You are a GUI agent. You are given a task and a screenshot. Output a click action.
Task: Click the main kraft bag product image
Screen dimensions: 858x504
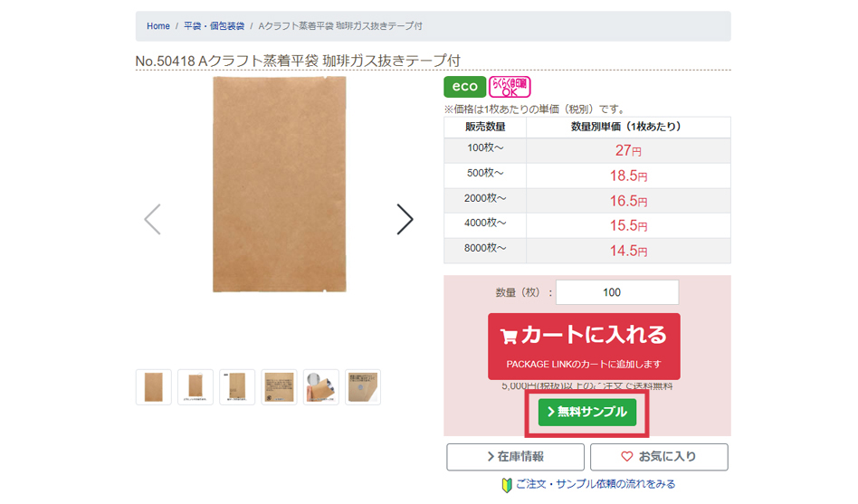tap(279, 185)
